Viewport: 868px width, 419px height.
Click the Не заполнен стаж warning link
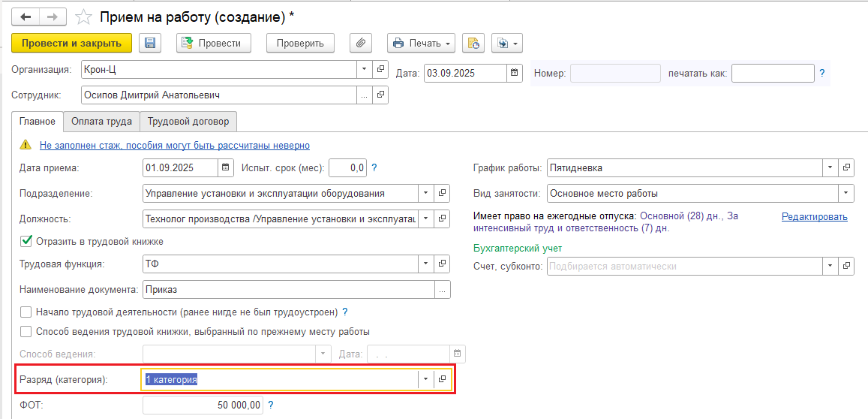click(x=174, y=145)
